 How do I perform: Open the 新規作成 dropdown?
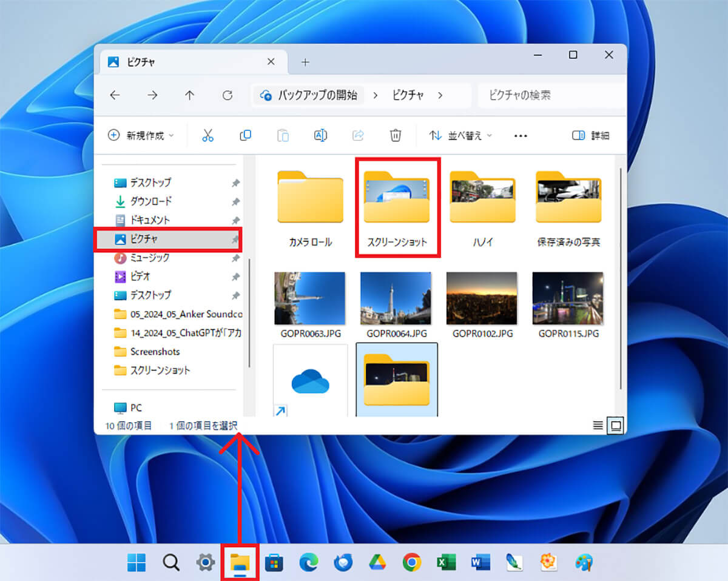(x=141, y=136)
